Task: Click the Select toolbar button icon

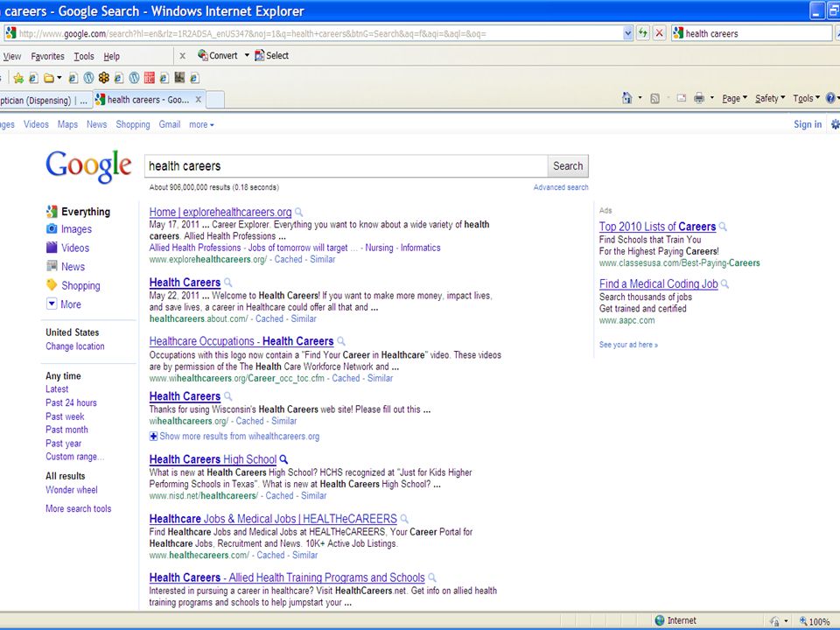Action: (260, 55)
